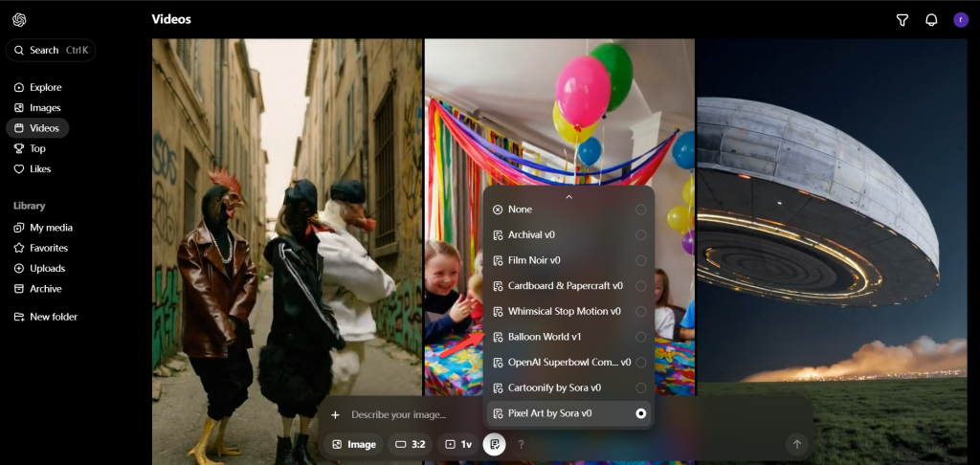Click the Uploads icon
This screenshot has width=980, height=465.
tap(19, 268)
